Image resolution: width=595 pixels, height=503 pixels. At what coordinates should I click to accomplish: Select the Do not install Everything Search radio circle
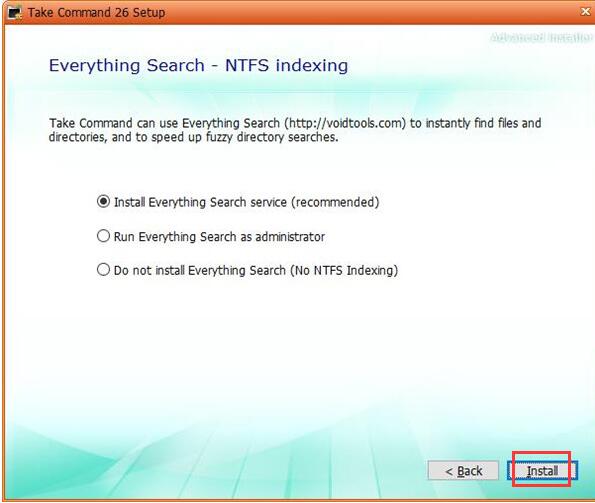(x=103, y=270)
